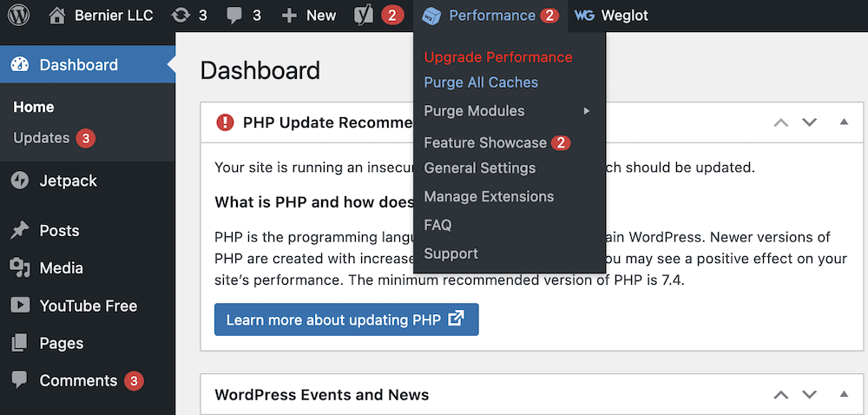Click the Posts pushpin icon
This screenshot has height=415, width=868.
20,231
